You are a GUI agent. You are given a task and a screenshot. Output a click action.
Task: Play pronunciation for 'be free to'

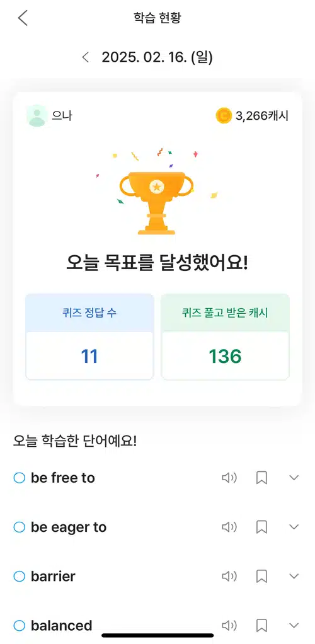click(x=229, y=478)
